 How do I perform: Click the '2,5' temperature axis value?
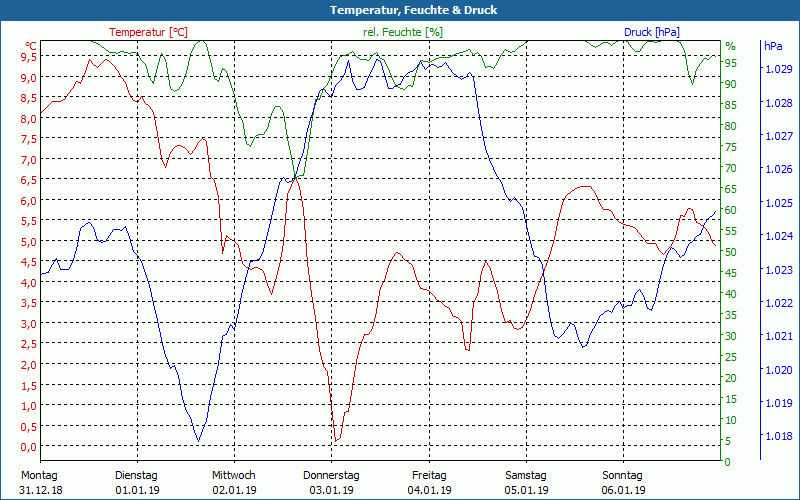[29, 344]
